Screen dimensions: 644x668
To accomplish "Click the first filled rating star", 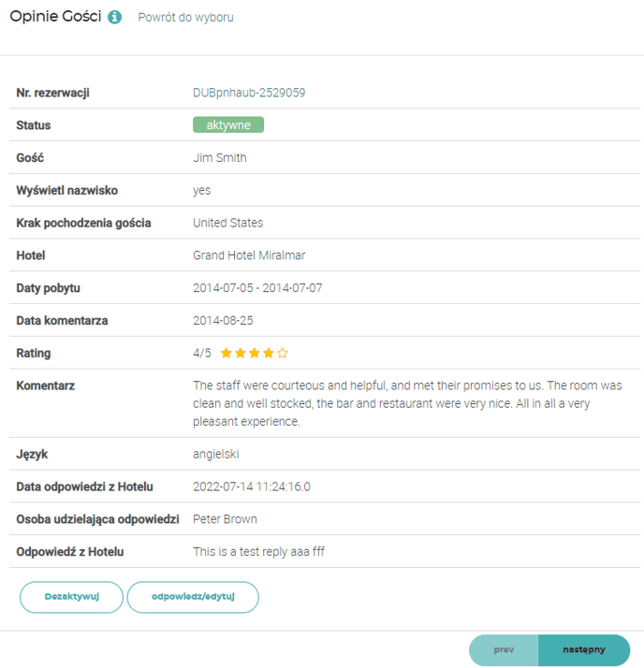I will pyautogui.click(x=227, y=354).
